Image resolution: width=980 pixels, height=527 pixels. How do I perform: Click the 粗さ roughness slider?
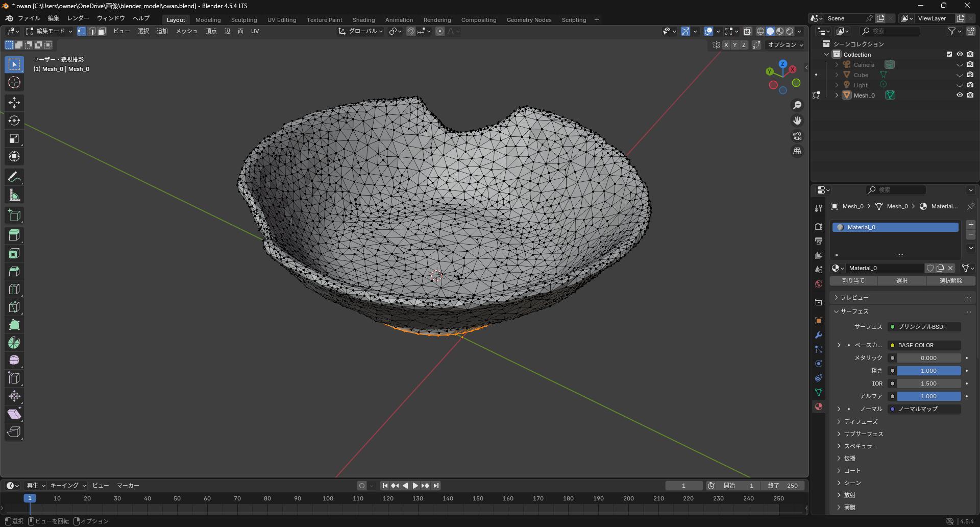coord(928,371)
